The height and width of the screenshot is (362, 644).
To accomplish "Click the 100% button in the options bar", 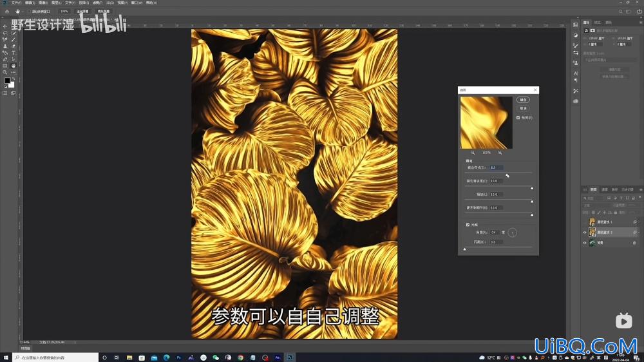I will point(64,12).
